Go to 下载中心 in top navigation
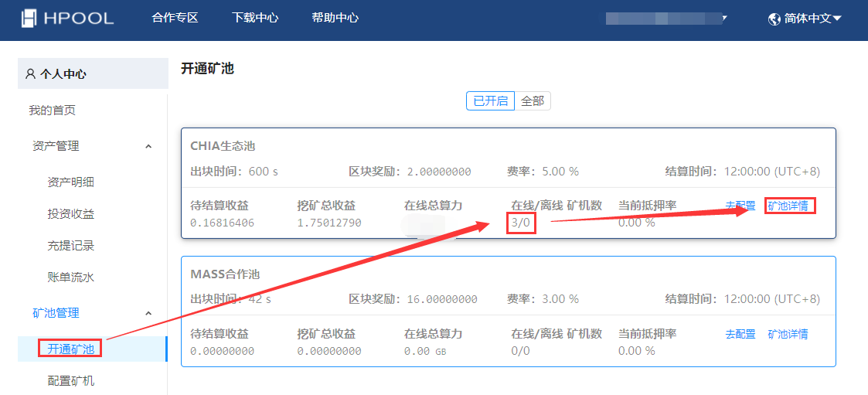Screen dimensions: 868x395 255,18
